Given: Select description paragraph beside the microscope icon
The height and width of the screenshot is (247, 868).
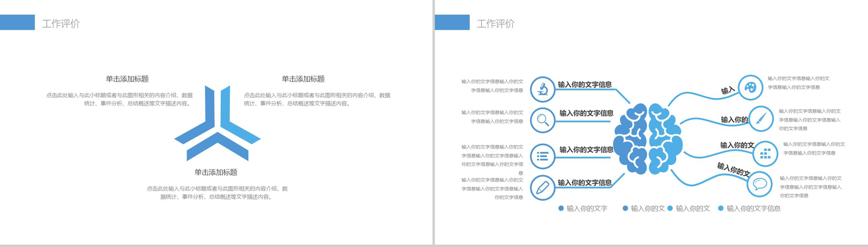Looking at the screenshot, I should [x=492, y=86].
